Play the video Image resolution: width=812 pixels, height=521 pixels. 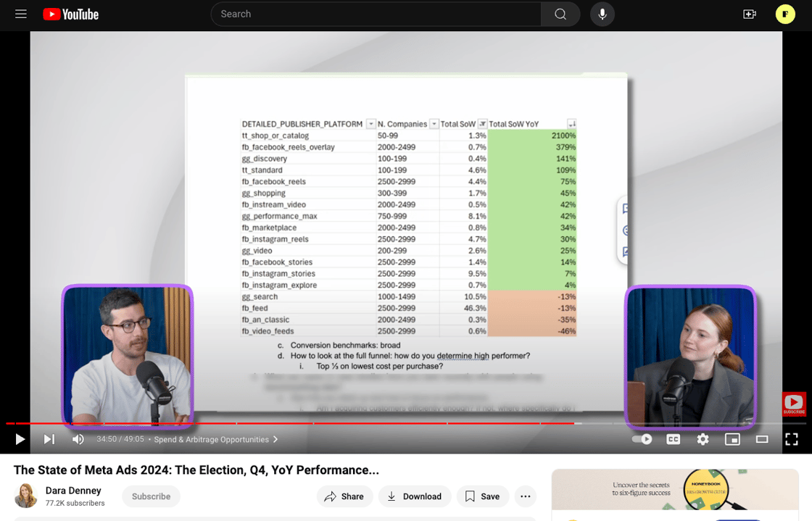point(20,439)
